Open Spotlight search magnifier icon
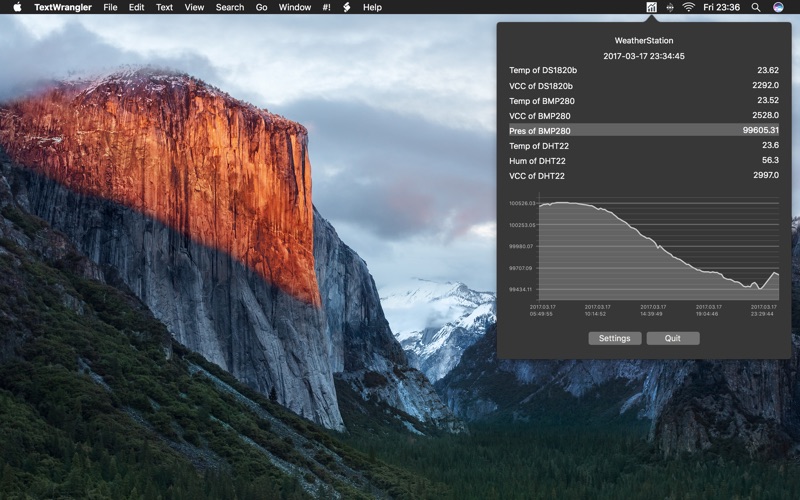 coord(756,7)
